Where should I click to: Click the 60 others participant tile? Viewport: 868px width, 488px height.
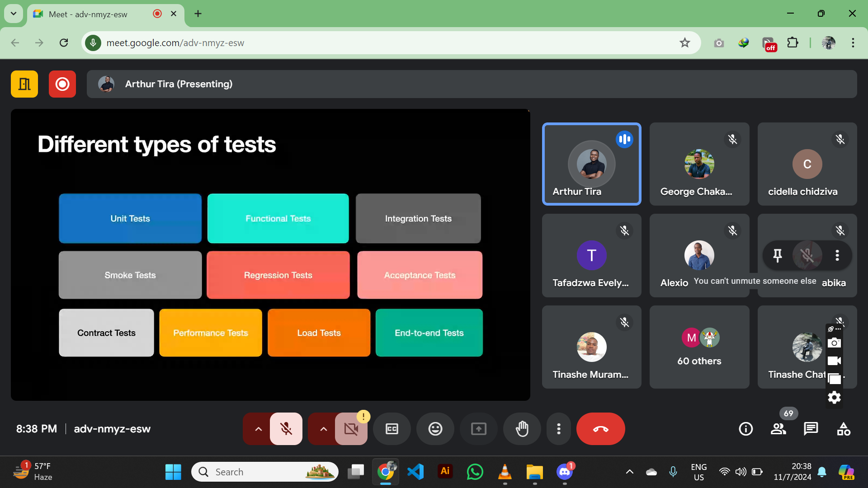point(699,347)
